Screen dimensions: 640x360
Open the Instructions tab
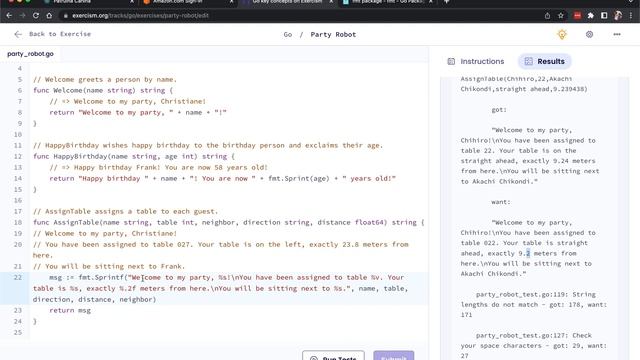tap(476, 61)
